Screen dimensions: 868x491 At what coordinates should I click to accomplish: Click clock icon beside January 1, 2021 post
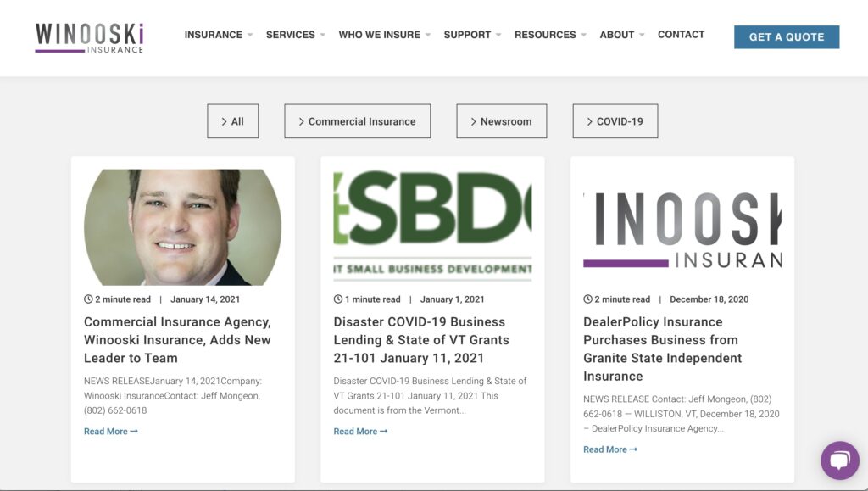(337, 299)
